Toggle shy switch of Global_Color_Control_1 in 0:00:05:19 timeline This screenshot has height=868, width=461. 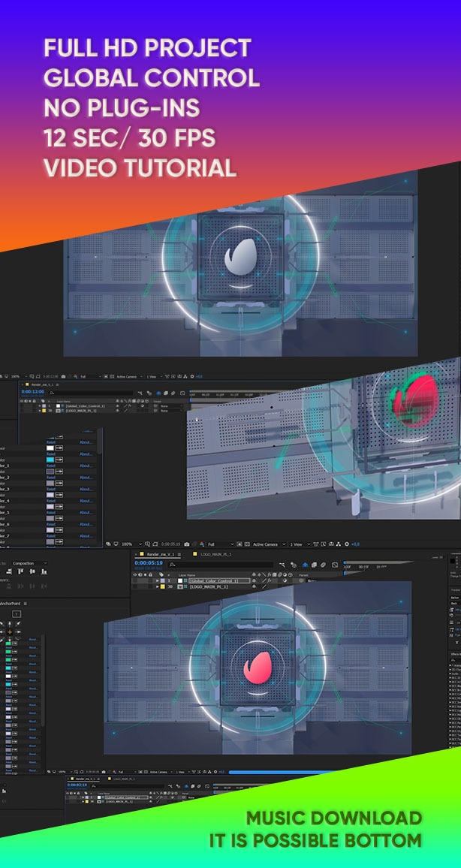pos(254,580)
